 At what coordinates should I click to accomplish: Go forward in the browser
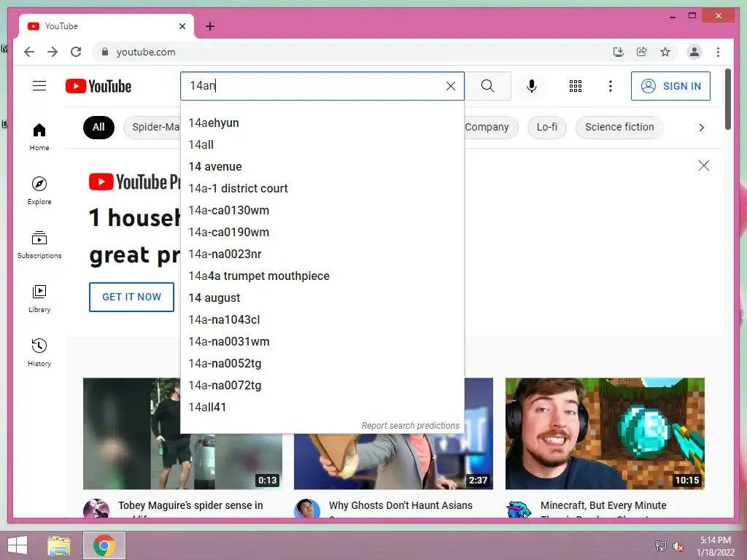tap(53, 52)
